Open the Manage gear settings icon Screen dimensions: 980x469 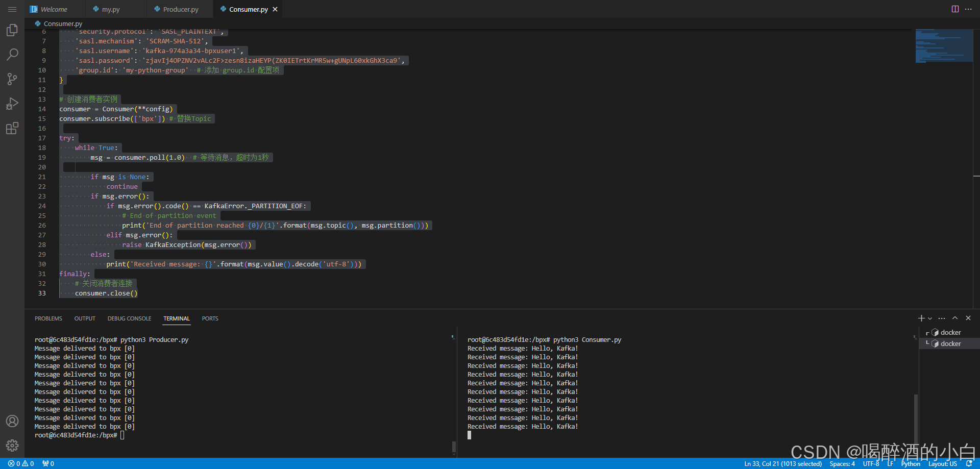[x=12, y=446]
